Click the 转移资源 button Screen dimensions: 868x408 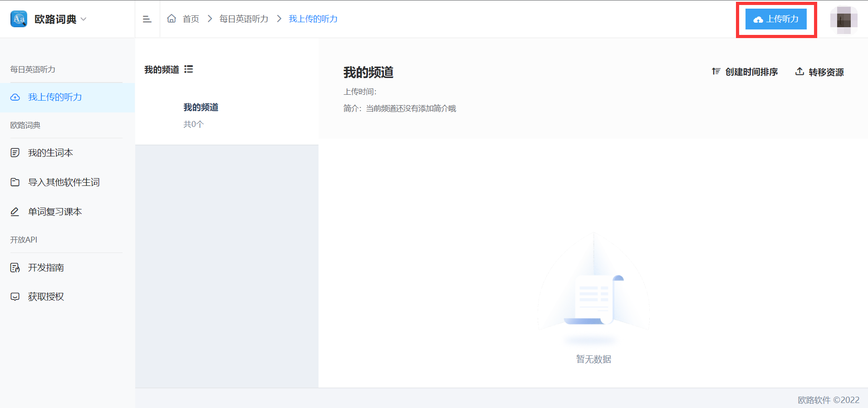click(x=819, y=72)
